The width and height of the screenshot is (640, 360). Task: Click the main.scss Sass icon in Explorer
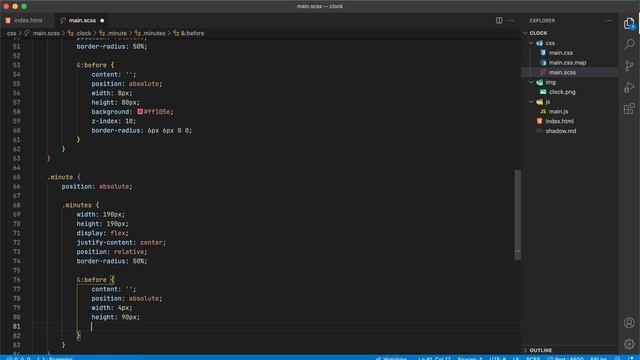click(543, 72)
